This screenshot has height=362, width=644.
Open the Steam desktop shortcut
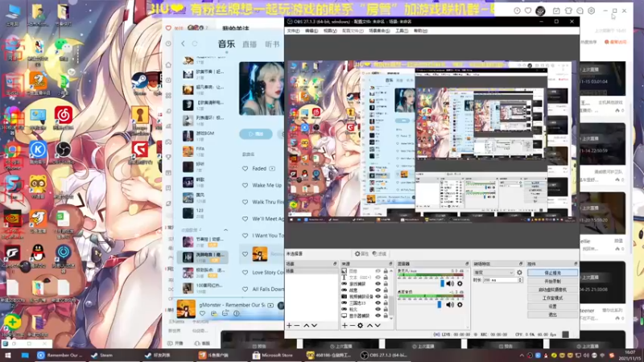[x=139, y=84]
